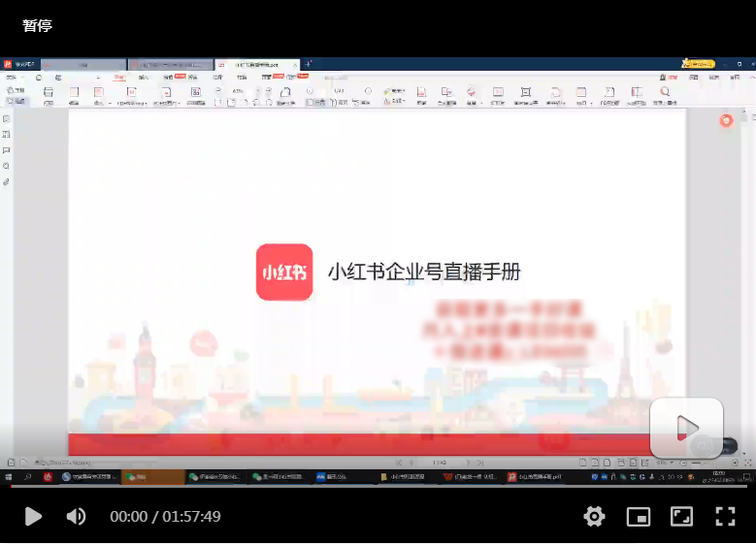Open the comments panel speech-bubble icon
This screenshot has height=544, width=756.
(x=6, y=150)
